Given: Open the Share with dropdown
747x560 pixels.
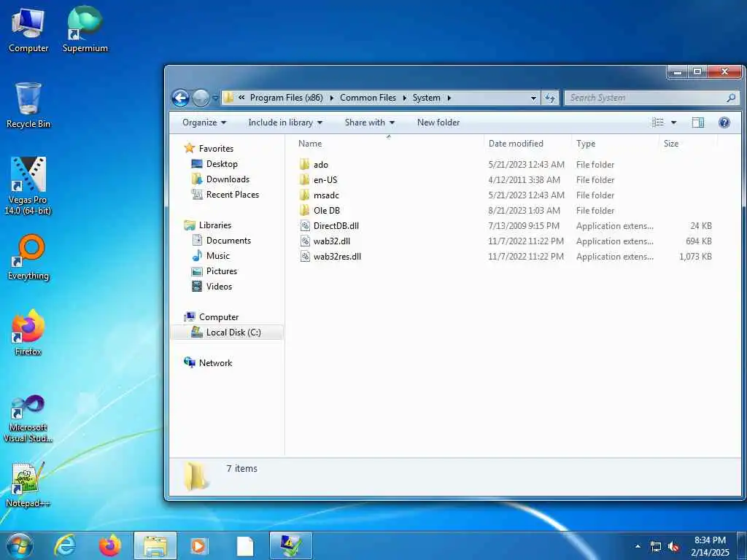Looking at the screenshot, I should [370, 122].
